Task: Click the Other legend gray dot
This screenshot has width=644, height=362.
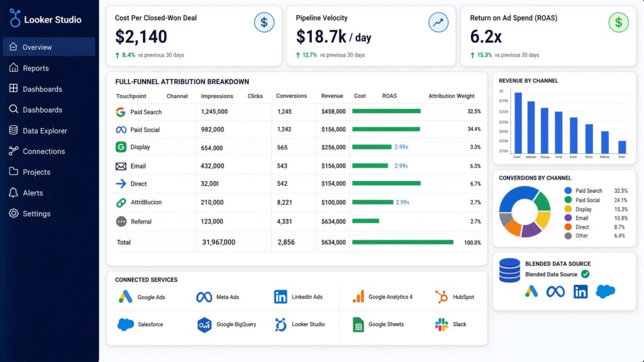Action: [568, 236]
